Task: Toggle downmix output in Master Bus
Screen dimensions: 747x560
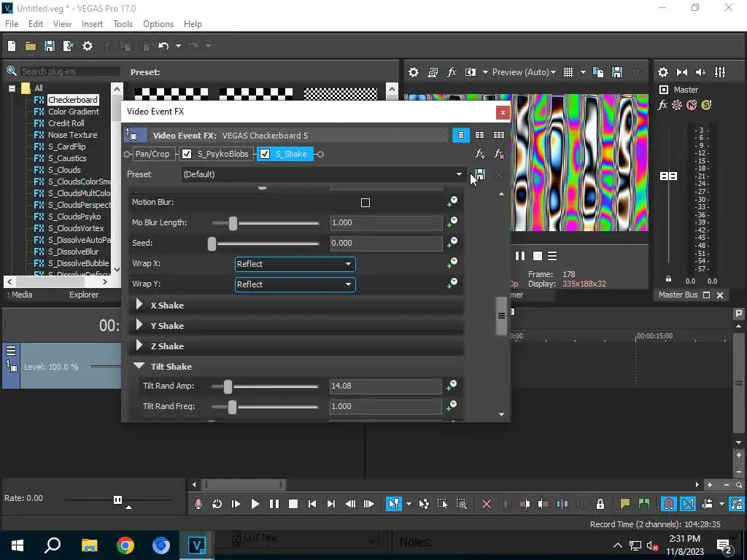Action: [x=682, y=72]
